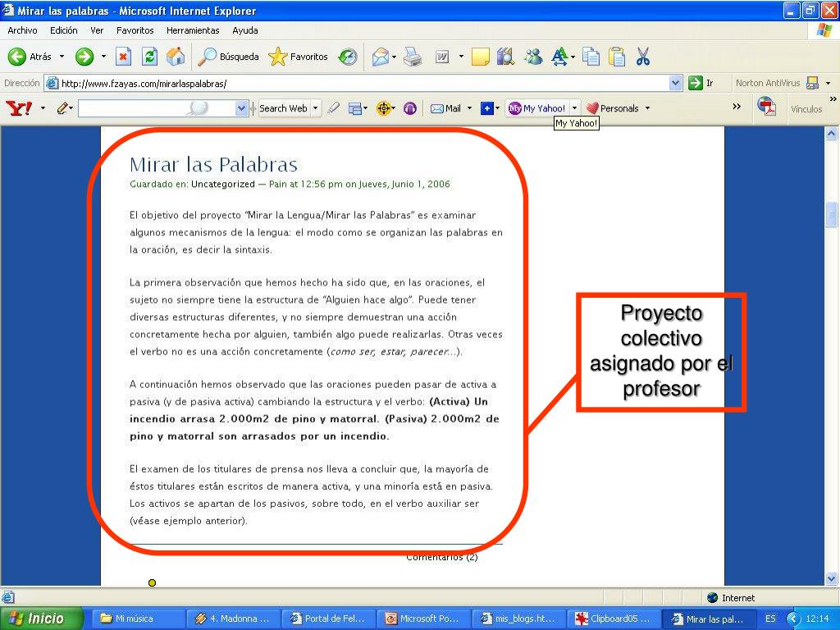Screen dimensions: 840x630
Task: Click the yellow target Yahoo icon
Action: (383, 108)
